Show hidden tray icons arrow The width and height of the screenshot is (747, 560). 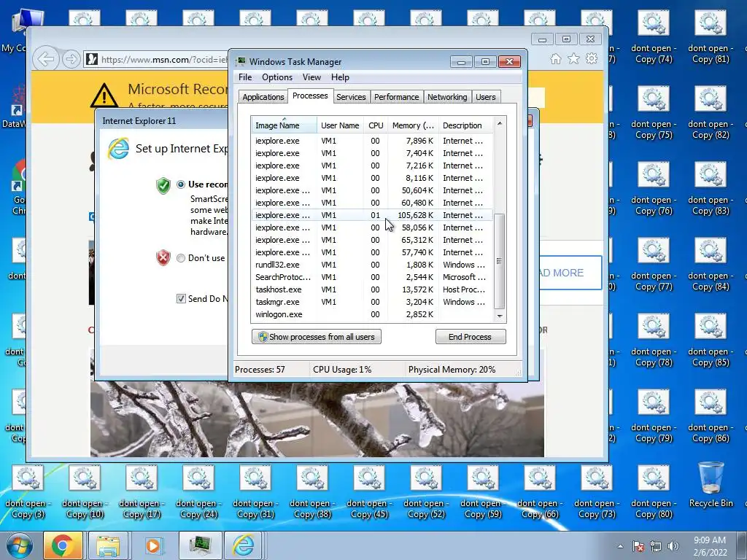click(x=620, y=546)
